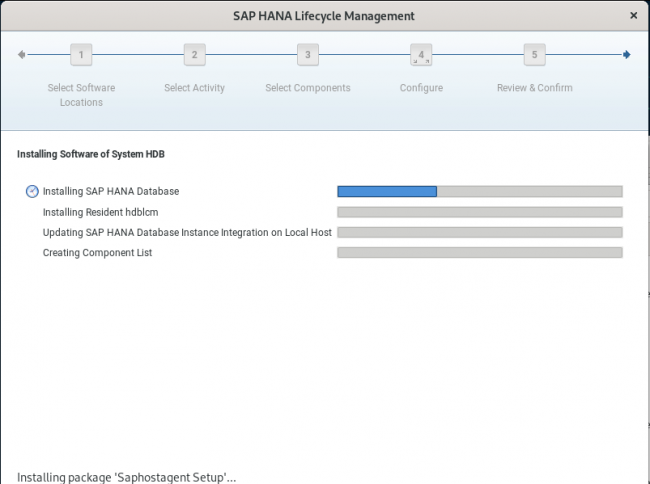Click the Installing package 'Saphostagent Setup' status

coord(126,477)
